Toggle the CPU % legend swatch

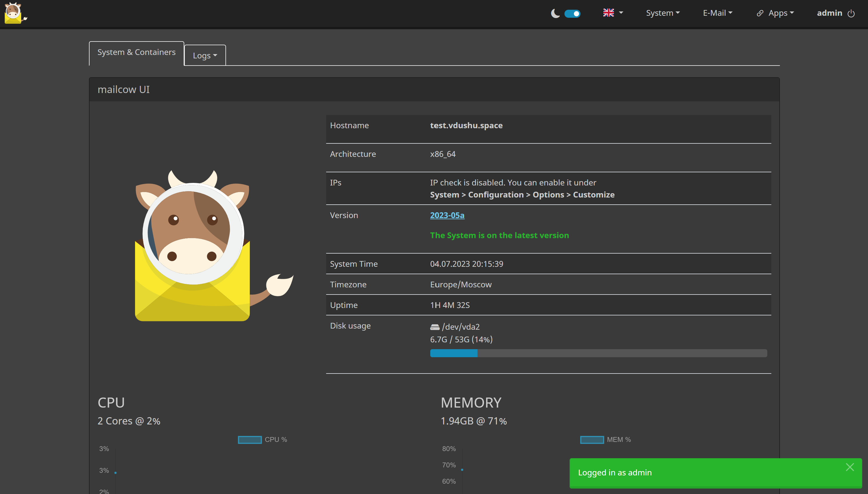pos(249,440)
